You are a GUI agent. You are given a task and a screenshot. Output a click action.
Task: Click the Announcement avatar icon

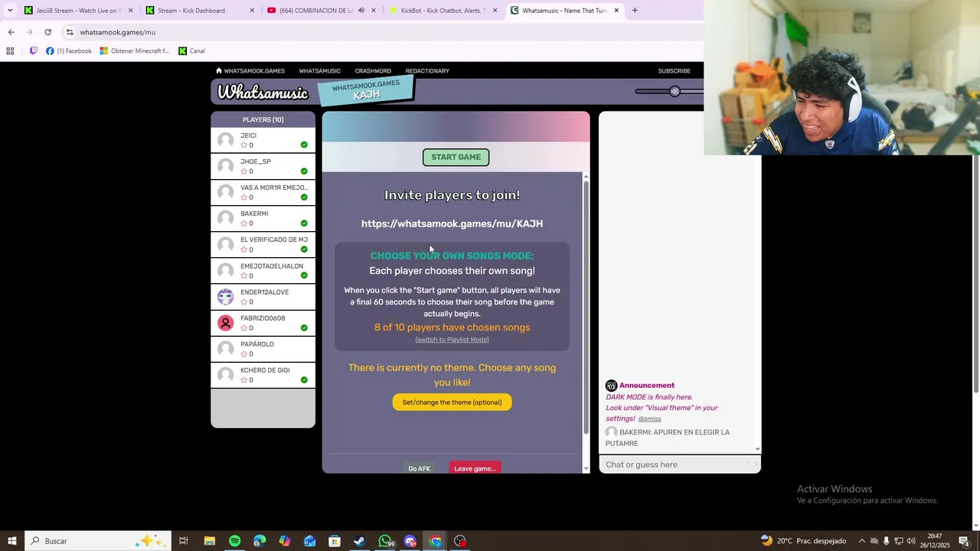[x=611, y=386]
